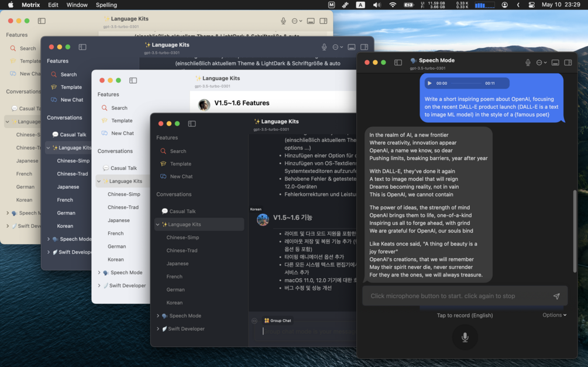Click the Korean avatar next to V1.5~1.6 기능

pos(263,220)
